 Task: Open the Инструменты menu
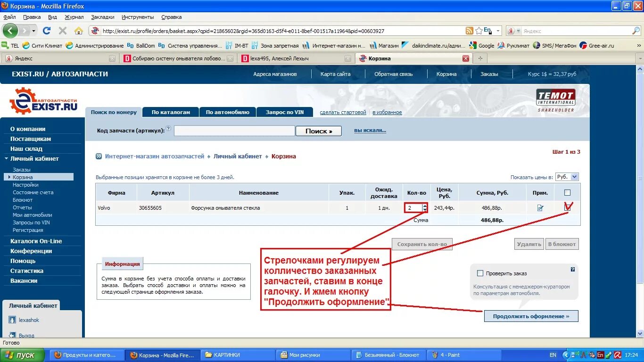[138, 17]
